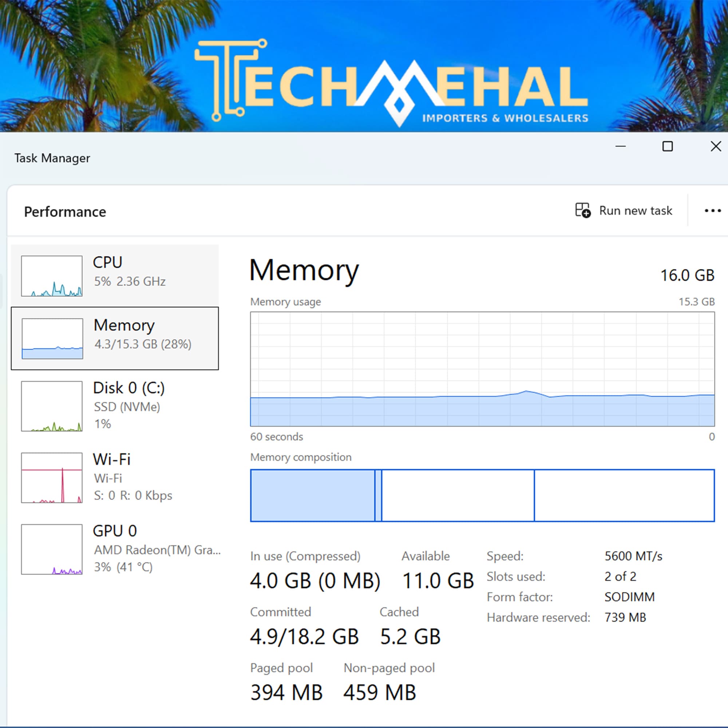The width and height of the screenshot is (728, 728).
Task: Click the 11.0 GB available value
Action: (x=438, y=581)
